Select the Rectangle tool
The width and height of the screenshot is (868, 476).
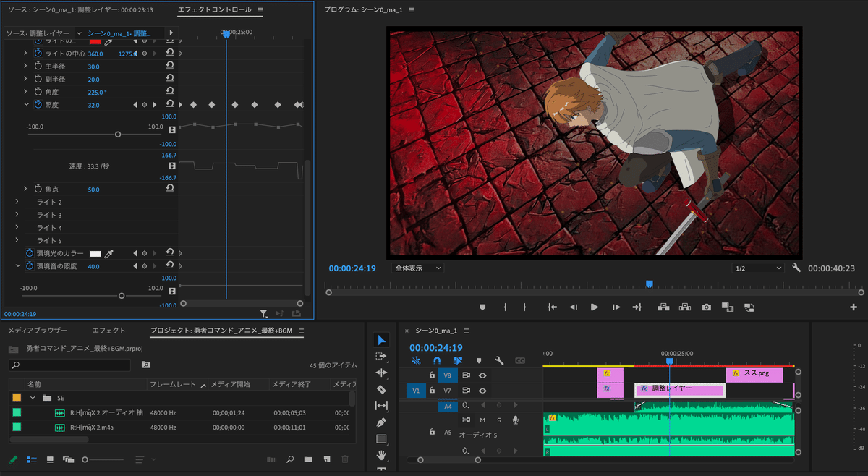[x=382, y=439]
